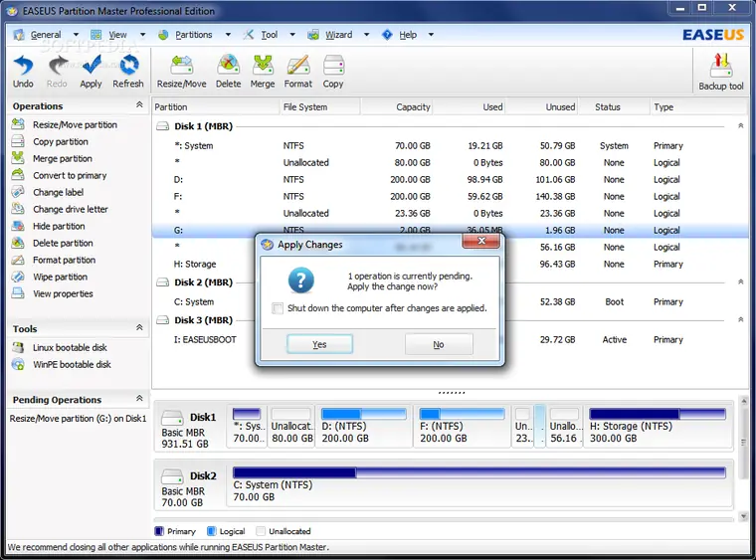Click the Apply checkmark icon
The image size is (756, 560).
point(91,68)
